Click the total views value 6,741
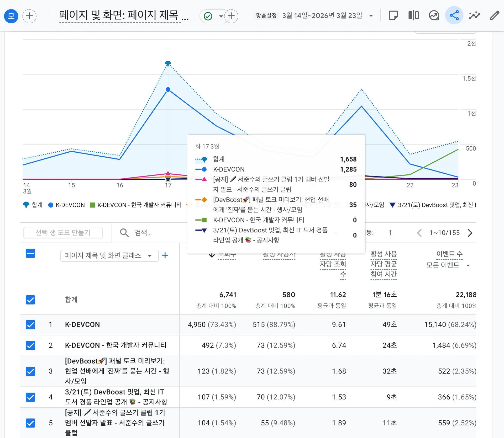Viewport: 504px width, 438px height. coord(228,295)
